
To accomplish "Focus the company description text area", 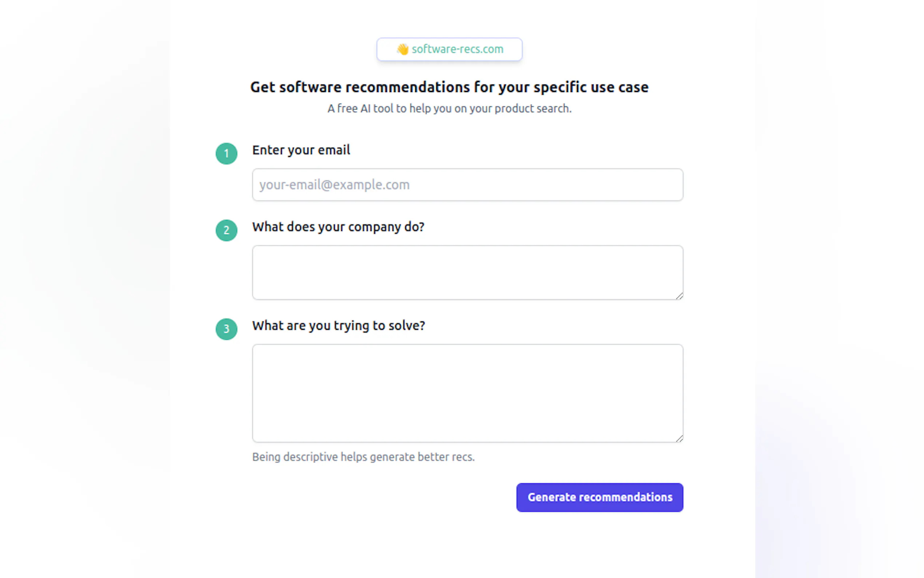I will (467, 273).
